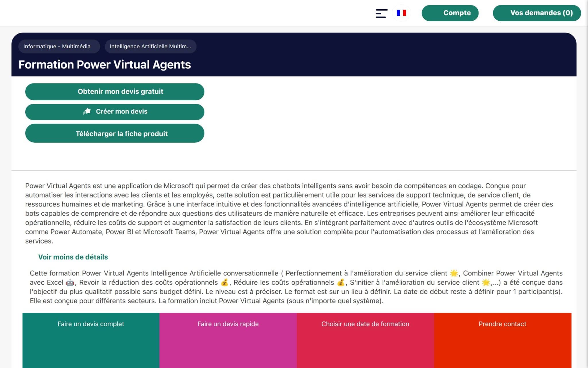Download via Télécharger la fiche produit

115,133
